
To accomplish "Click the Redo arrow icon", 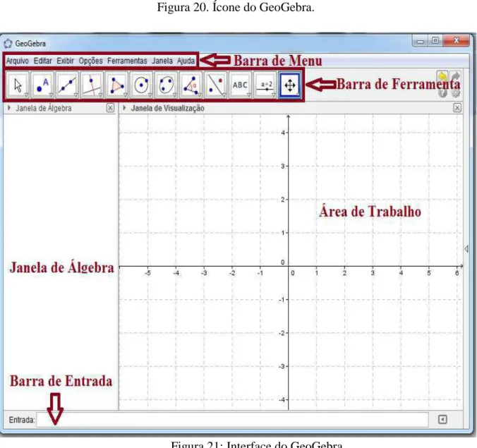I will 455,77.
